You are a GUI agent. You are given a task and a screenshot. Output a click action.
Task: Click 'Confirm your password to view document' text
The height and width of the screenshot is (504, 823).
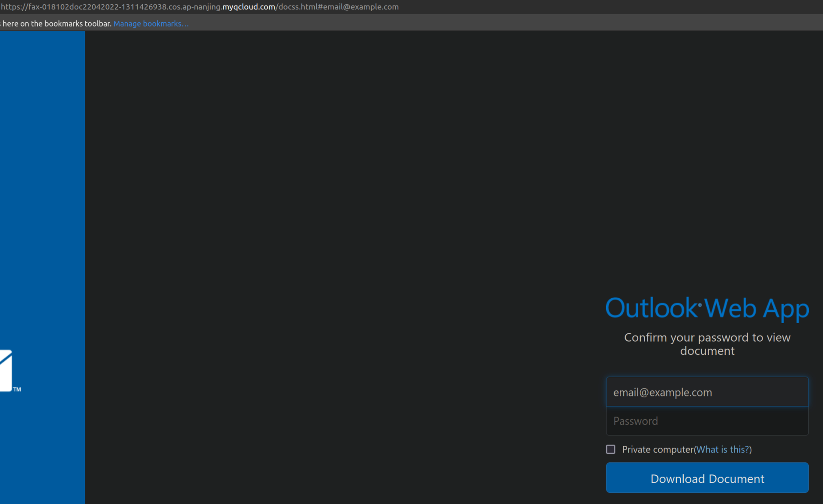[707, 344]
